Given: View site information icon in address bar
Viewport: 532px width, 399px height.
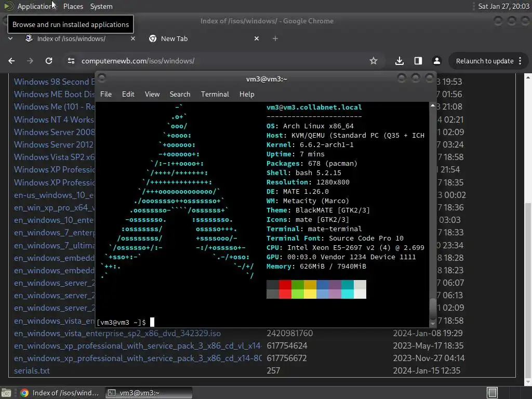Looking at the screenshot, I should click(x=71, y=61).
